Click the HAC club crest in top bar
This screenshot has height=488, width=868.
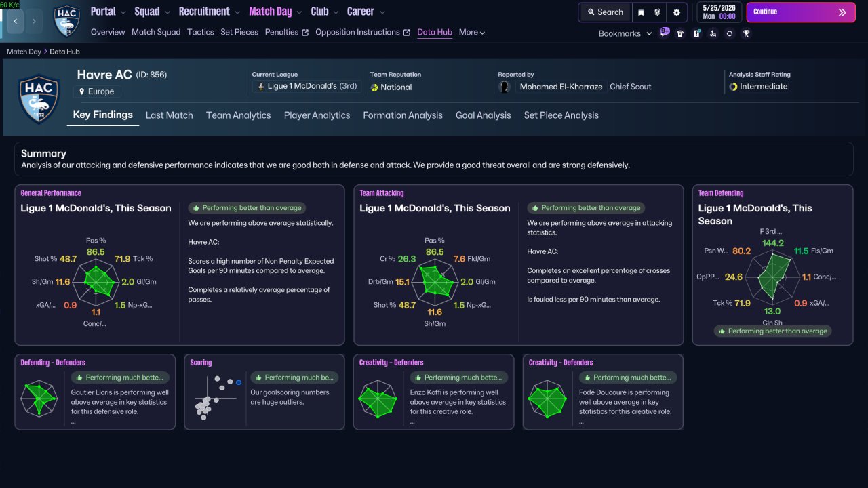pyautogui.click(x=66, y=20)
